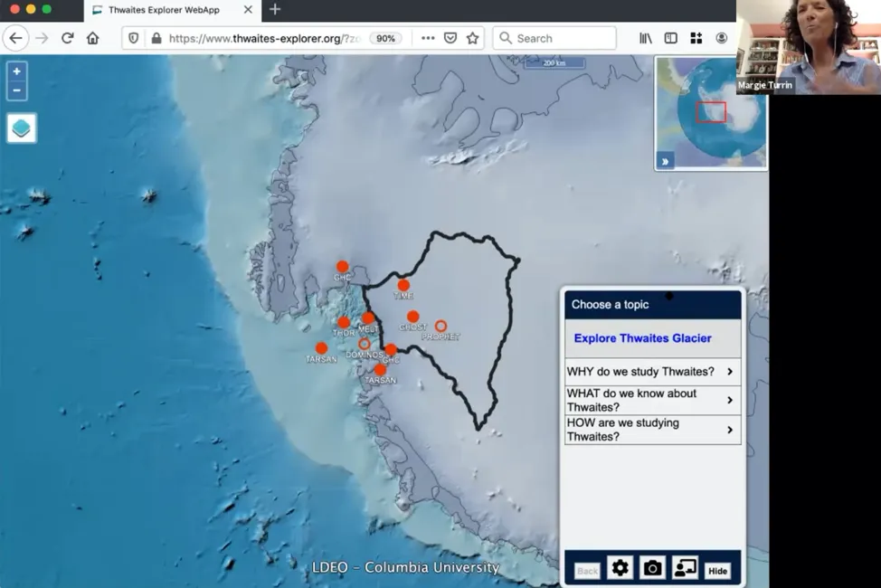
Task: Click the 200 km scale bar
Action: coord(554,63)
